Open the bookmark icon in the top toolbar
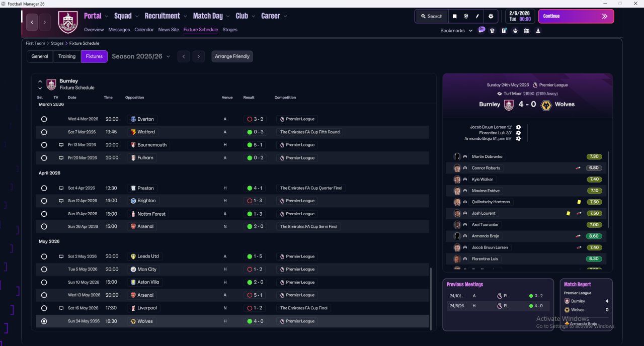This screenshot has width=644, height=346. tap(454, 16)
